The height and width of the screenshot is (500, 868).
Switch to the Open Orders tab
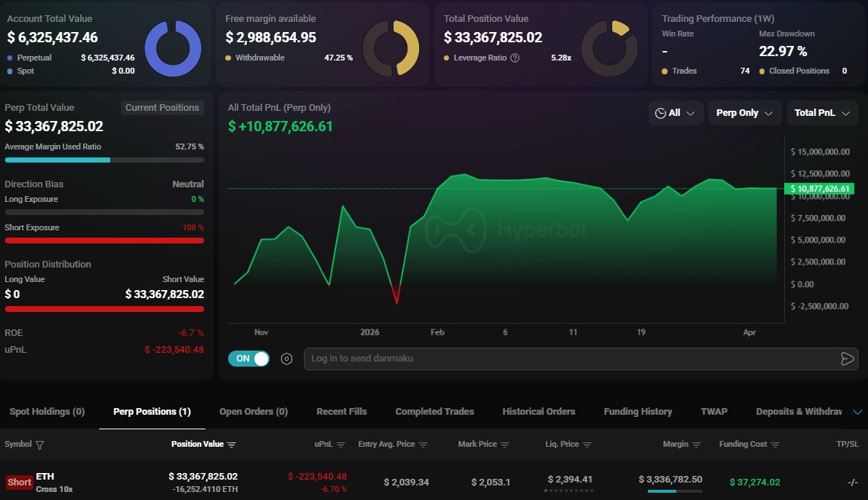(254, 412)
